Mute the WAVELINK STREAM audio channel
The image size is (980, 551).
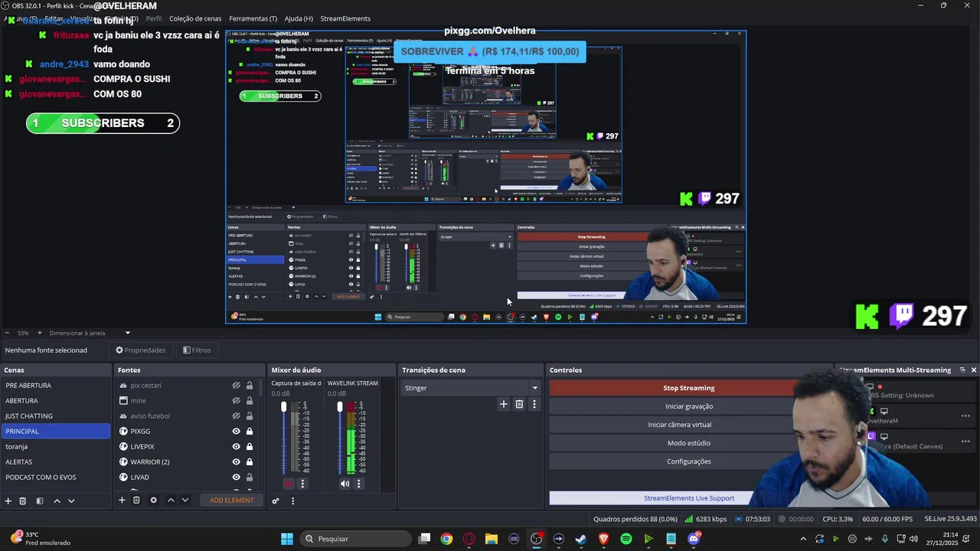345,484
